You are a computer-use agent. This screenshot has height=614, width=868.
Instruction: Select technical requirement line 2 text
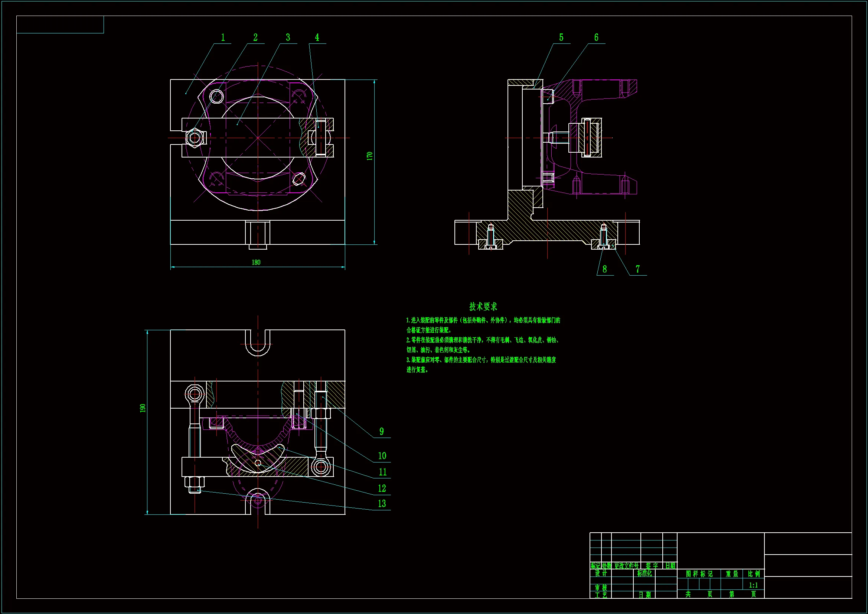tap(483, 340)
